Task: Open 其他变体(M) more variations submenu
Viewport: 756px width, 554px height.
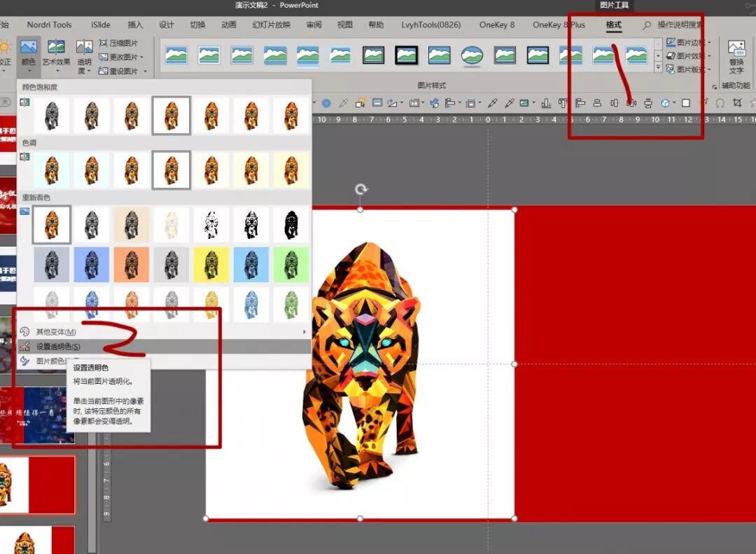Action: click(164, 331)
